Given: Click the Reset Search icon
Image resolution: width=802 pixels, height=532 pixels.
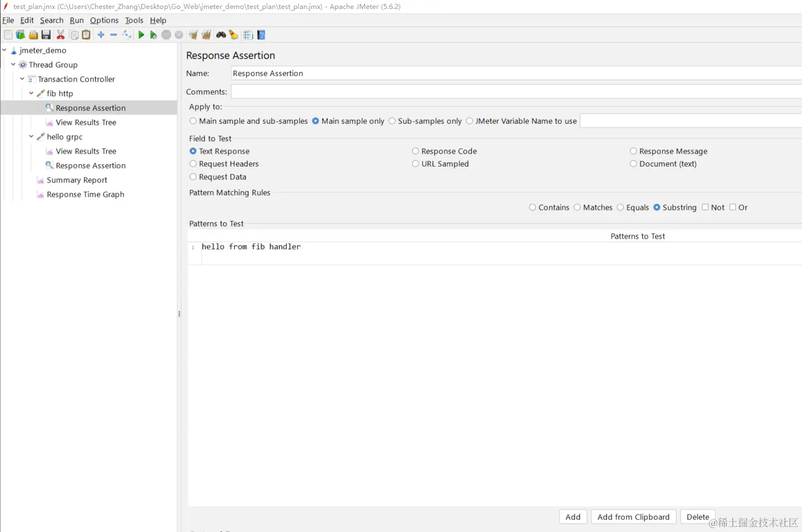Looking at the screenshot, I should click(x=234, y=35).
